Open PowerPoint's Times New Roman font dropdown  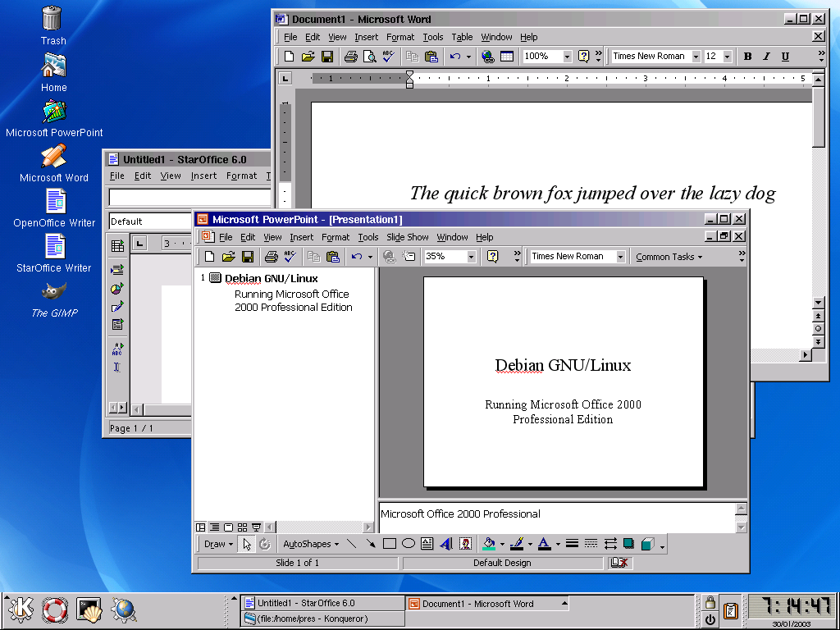pos(620,257)
